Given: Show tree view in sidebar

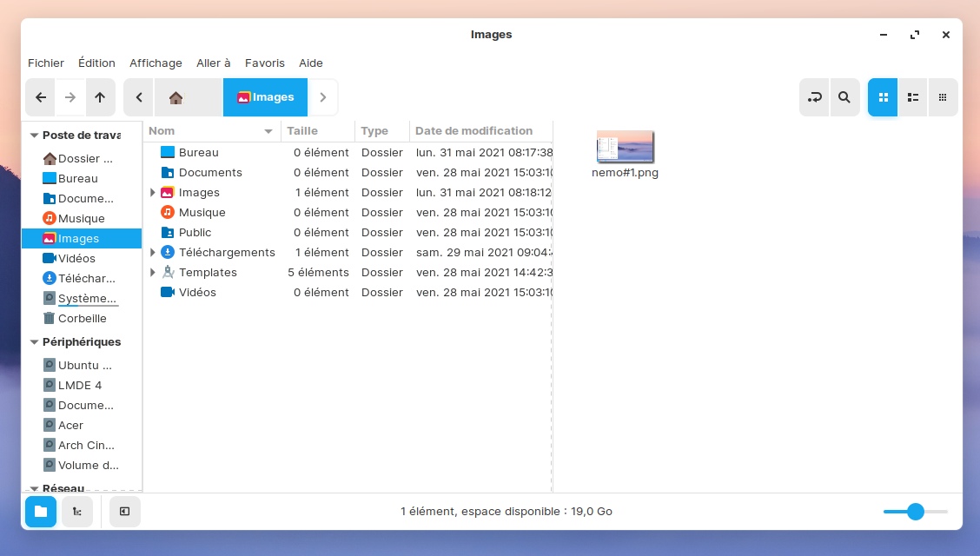Looking at the screenshot, I should pos(77,512).
